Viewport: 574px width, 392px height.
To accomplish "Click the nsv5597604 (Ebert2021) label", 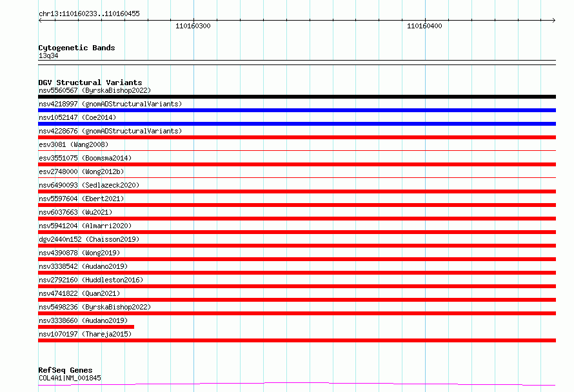I will pos(81,199).
